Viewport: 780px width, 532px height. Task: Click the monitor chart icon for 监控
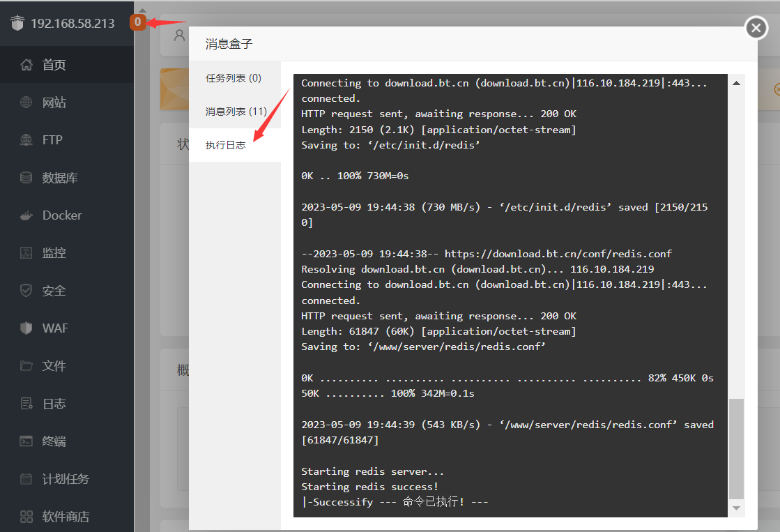tap(26, 253)
